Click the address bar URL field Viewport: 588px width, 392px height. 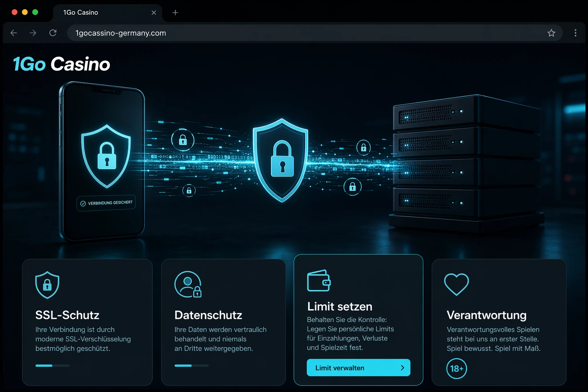coord(315,33)
